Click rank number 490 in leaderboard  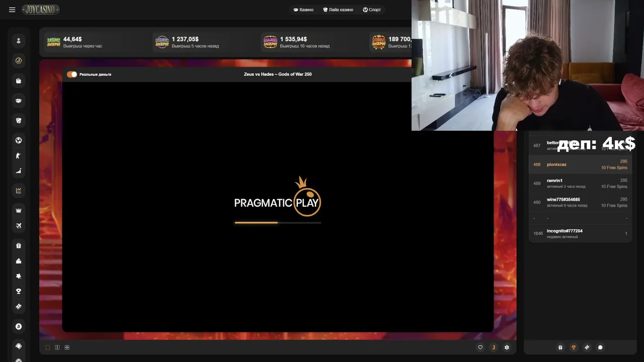(x=537, y=203)
